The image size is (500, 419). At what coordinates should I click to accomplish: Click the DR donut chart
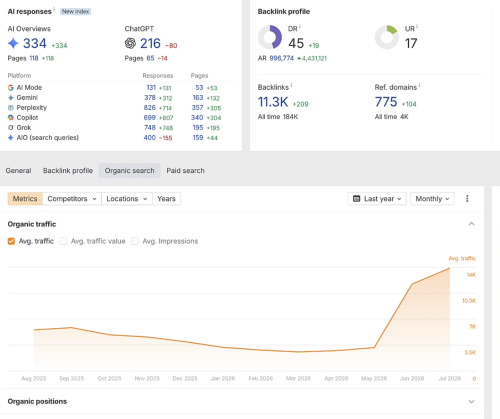tap(270, 37)
